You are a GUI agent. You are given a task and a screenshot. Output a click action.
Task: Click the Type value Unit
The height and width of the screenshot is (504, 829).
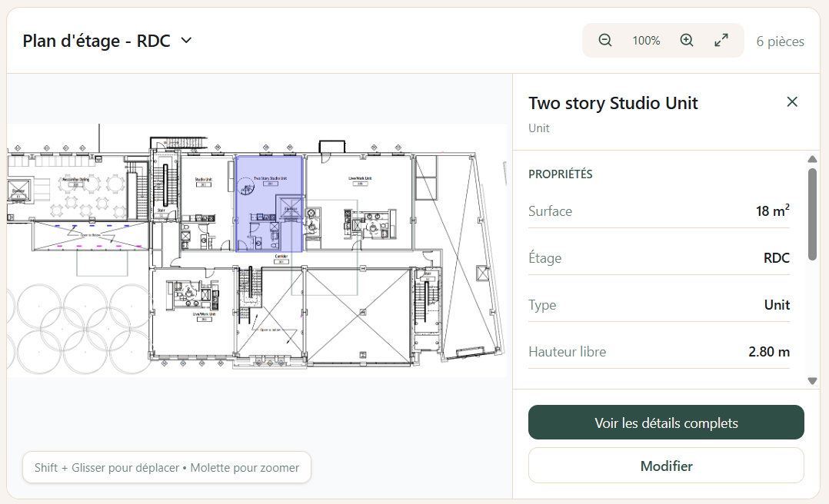pyautogui.click(x=777, y=305)
